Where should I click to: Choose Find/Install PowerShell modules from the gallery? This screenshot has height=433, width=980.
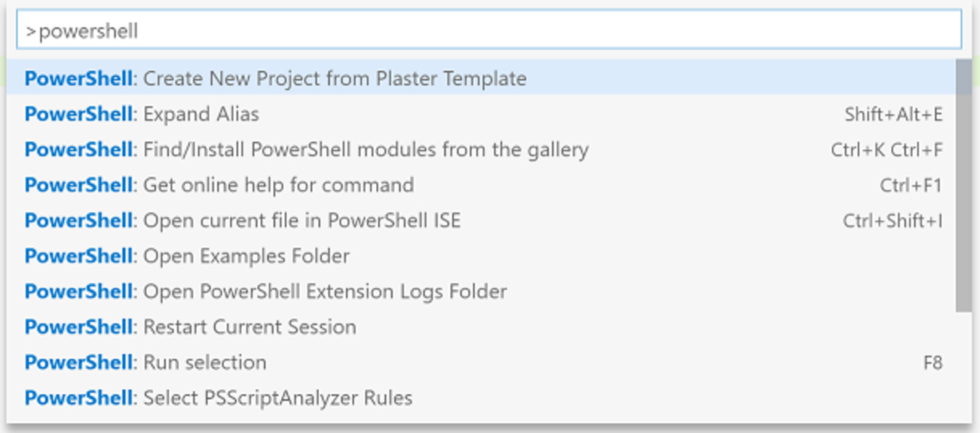pos(306,149)
